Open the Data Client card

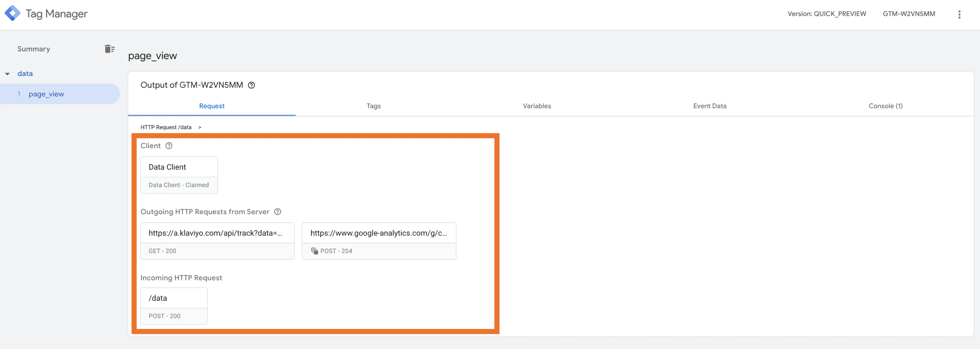pos(179,175)
